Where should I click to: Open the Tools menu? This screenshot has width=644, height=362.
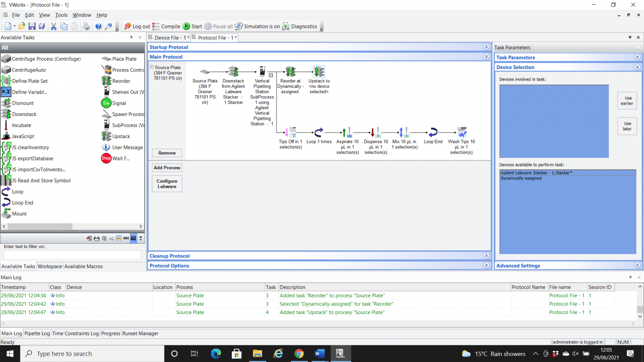pos(61,15)
